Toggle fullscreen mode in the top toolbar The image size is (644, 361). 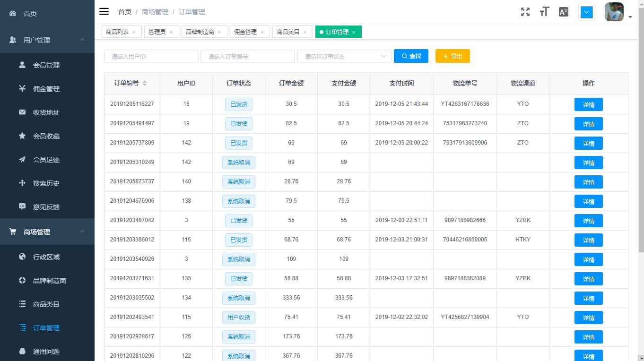(525, 12)
